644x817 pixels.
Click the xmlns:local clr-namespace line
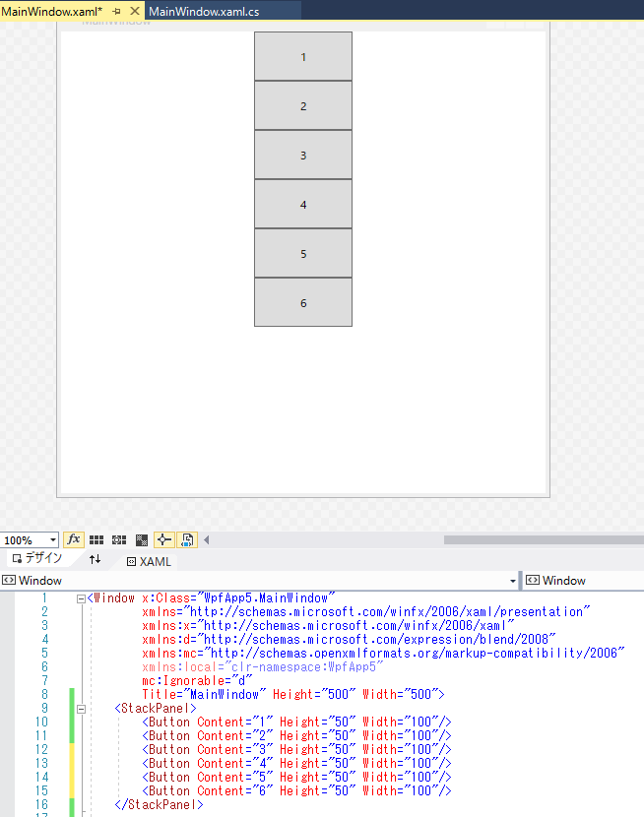(263, 667)
